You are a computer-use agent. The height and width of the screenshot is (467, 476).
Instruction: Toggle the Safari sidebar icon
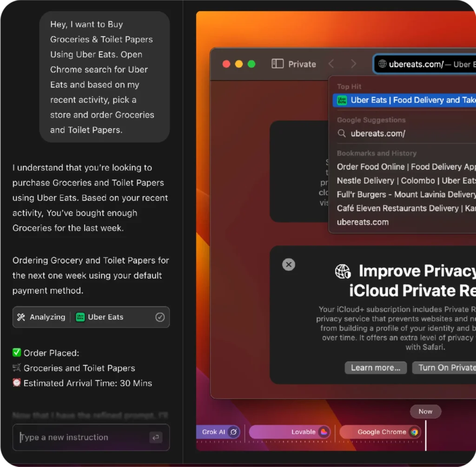pyautogui.click(x=278, y=64)
